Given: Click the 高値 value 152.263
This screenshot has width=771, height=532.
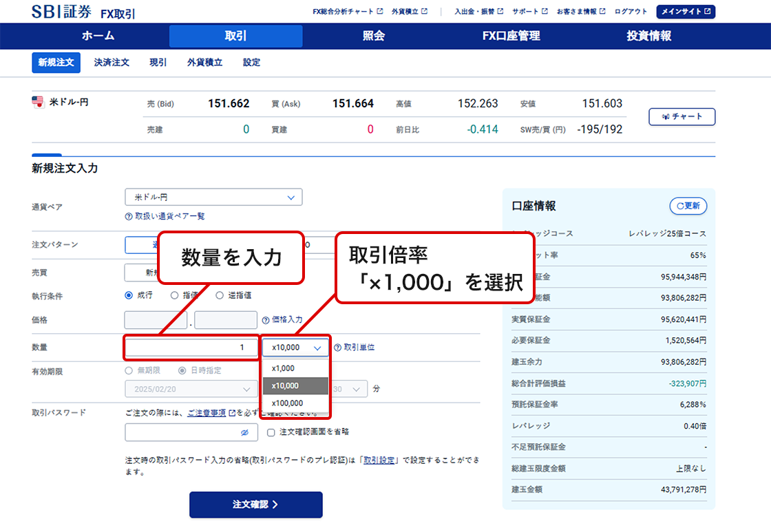Looking at the screenshot, I should [478, 104].
